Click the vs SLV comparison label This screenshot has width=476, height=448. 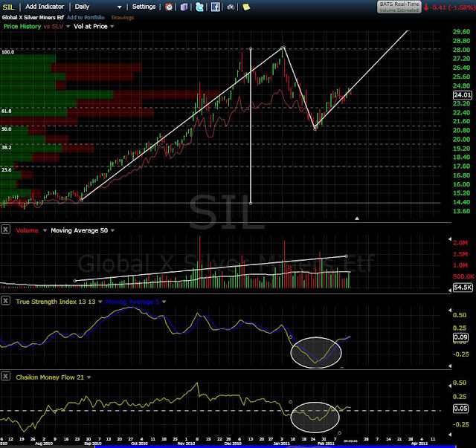(54, 27)
